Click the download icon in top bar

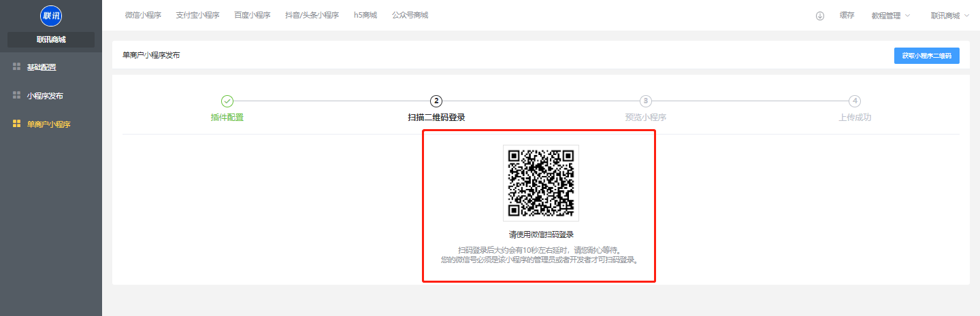click(x=820, y=16)
